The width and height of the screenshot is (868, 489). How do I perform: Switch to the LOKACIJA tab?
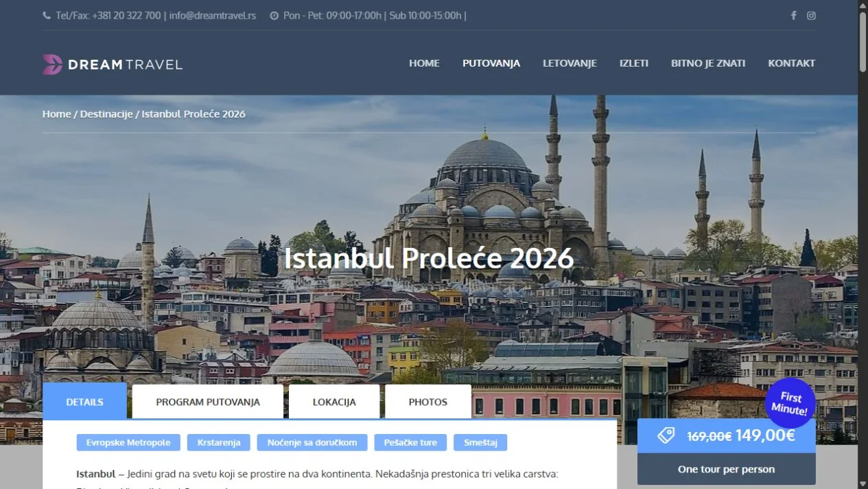[x=334, y=402]
